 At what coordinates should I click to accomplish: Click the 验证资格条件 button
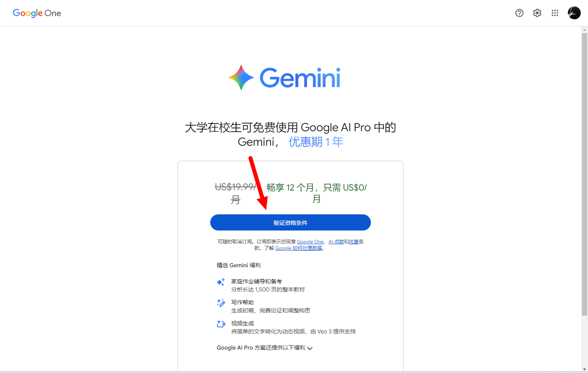pos(291,222)
